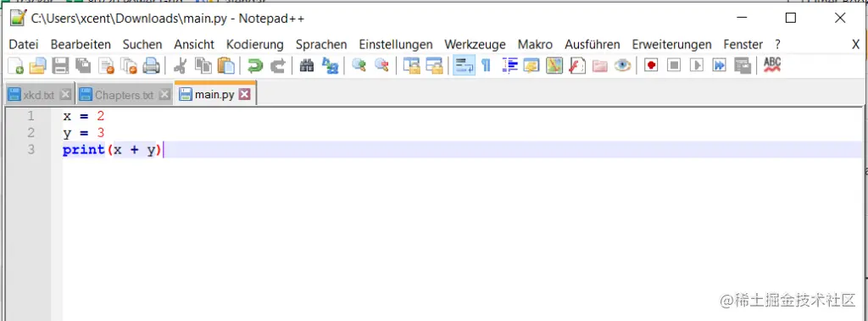Open the Bearbeiten menu
The image size is (868, 321).
pyautogui.click(x=81, y=44)
